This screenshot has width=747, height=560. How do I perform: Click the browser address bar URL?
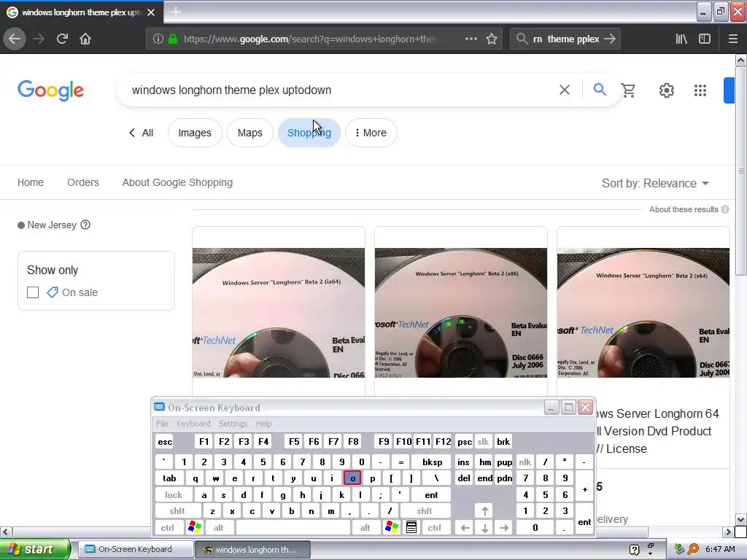click(309, 39)
